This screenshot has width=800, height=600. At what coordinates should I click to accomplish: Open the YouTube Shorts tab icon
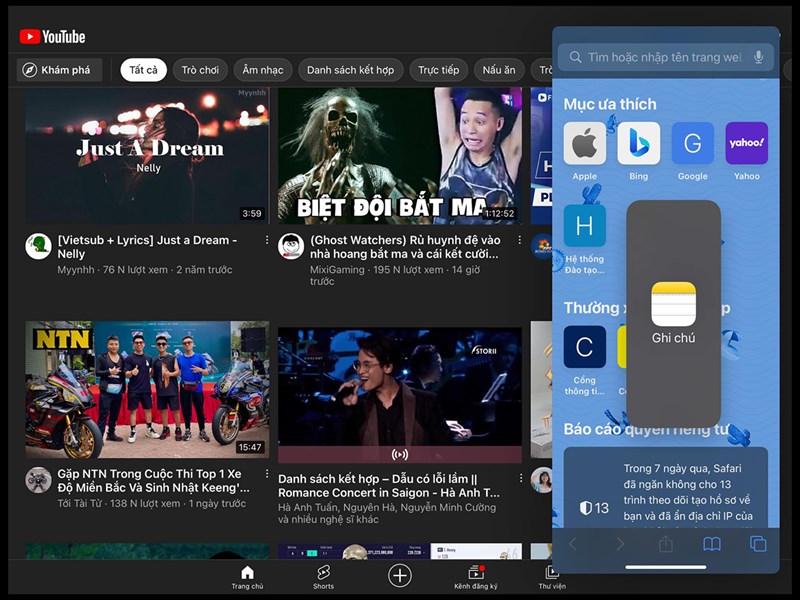(x=323, y=574)
